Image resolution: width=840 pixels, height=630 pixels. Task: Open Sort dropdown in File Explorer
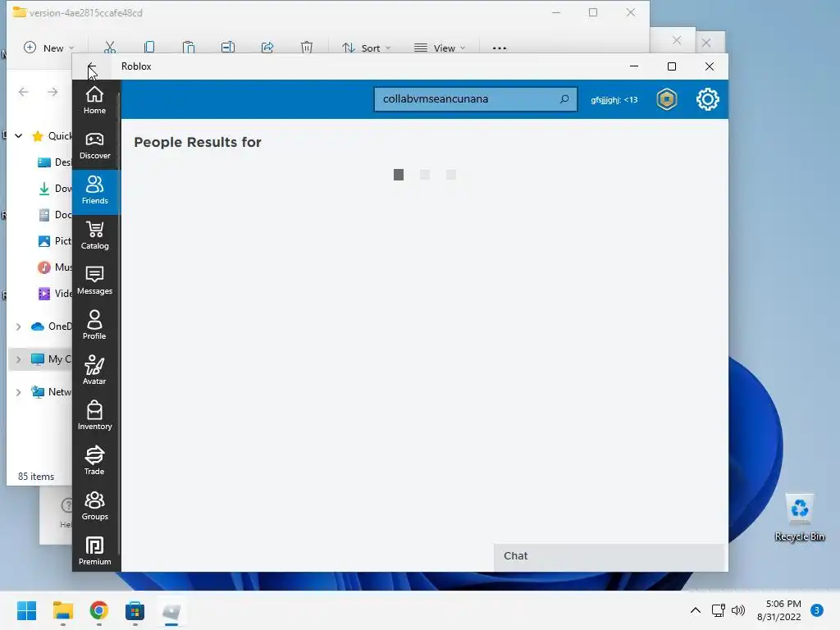[367, 48]
